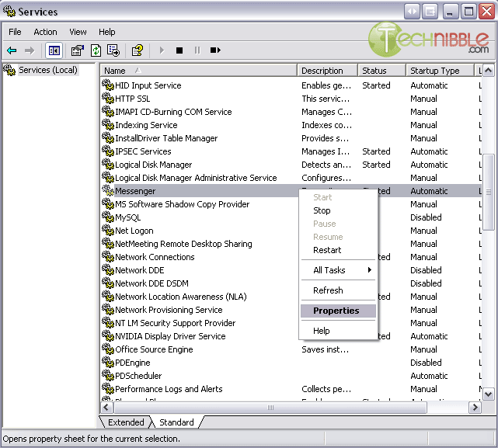498x448 pixels.
Task: Sort by the Status column header
Action: (381, 71)
